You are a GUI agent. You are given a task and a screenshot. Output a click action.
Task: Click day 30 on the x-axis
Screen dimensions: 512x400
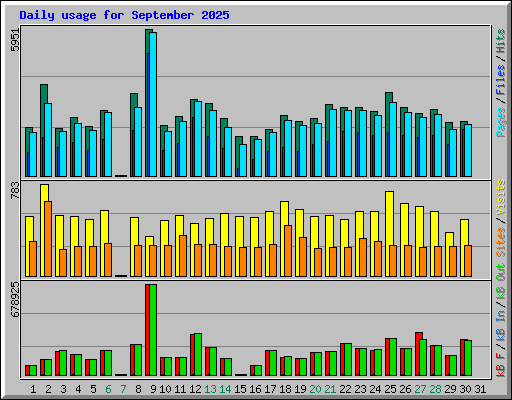pyautogui.click(x=465, y=389)
